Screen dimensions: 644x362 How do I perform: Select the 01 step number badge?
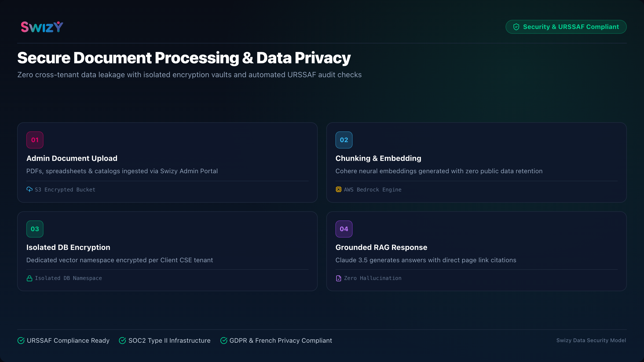pyautogui.click(x=35, y=140)
